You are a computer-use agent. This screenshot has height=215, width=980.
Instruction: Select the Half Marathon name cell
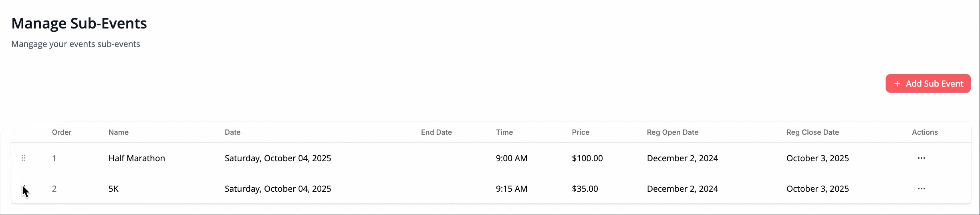click(137, 158)
